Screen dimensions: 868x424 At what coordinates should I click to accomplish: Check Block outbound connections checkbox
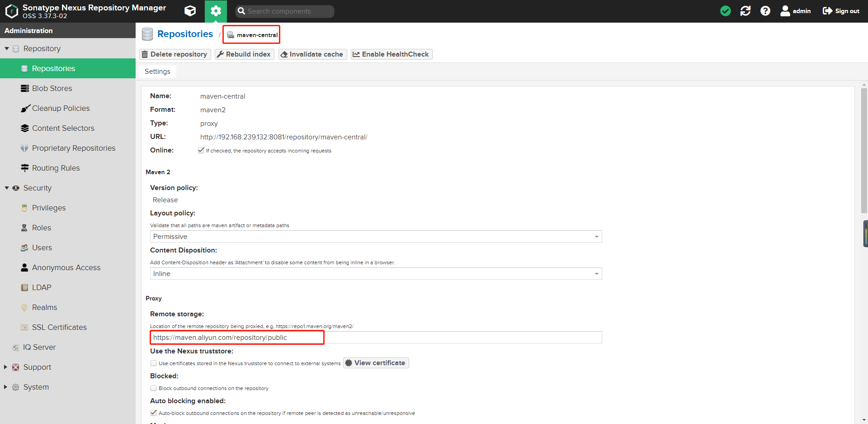click(154, 388)
